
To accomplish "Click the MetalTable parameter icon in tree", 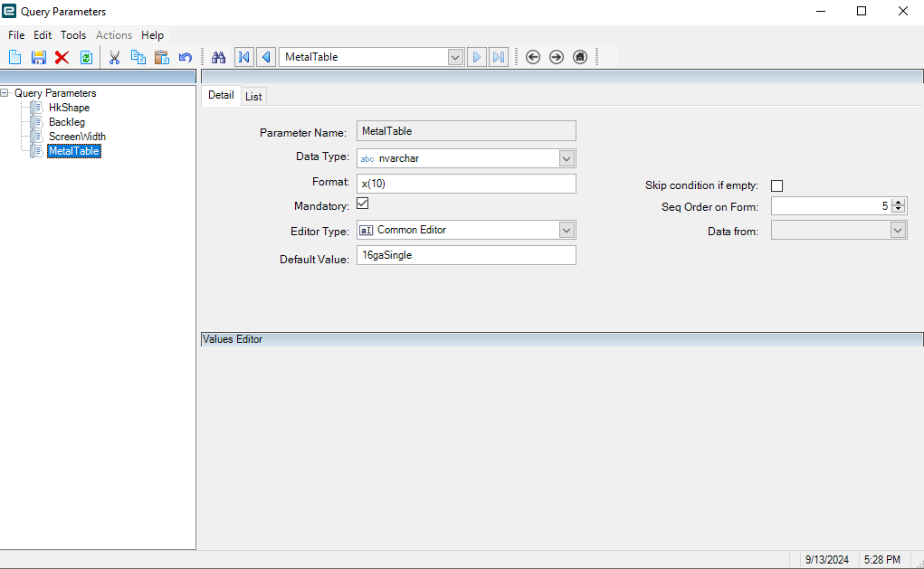I will point(36,151).
